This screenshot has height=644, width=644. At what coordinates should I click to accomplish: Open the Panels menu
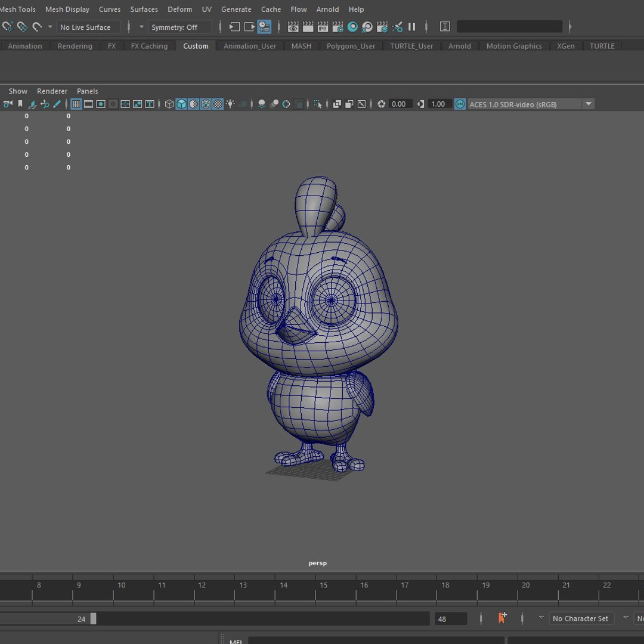(88, 91)
